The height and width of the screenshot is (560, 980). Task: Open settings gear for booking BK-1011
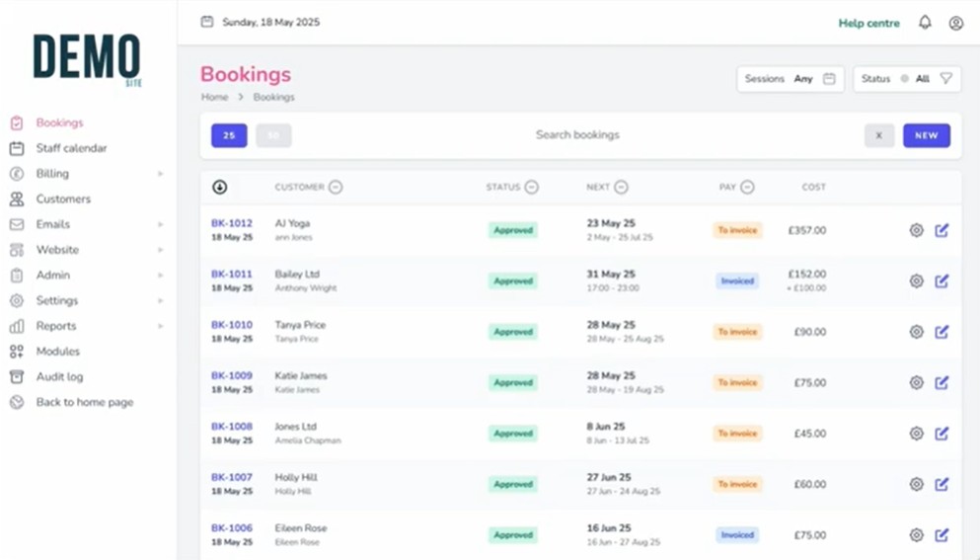tap(916, 280)
